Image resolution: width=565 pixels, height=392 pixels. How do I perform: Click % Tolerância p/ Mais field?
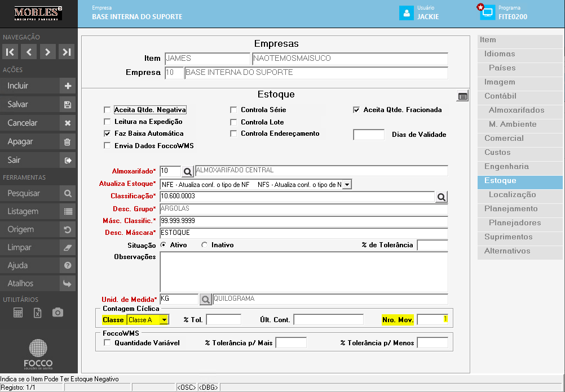[x=291, y=342]
